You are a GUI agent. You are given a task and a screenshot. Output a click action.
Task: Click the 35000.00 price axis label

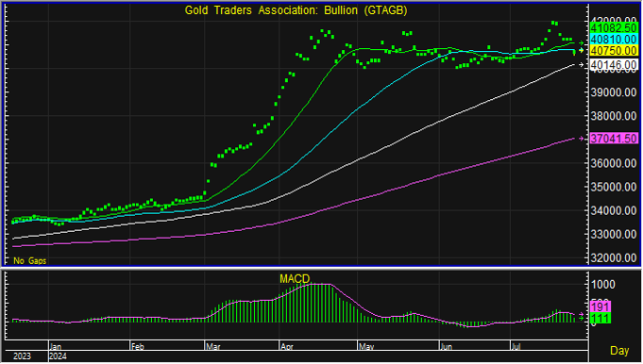coord(614,187)
